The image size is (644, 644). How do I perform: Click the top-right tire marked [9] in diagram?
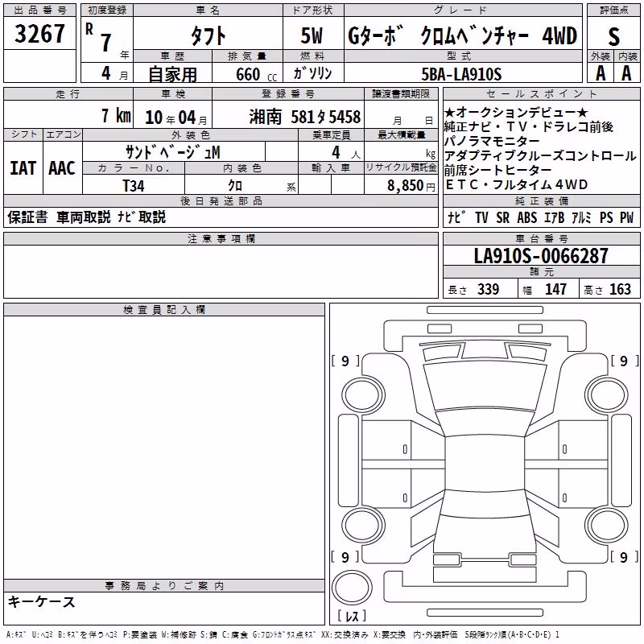[x=607, y=395]
